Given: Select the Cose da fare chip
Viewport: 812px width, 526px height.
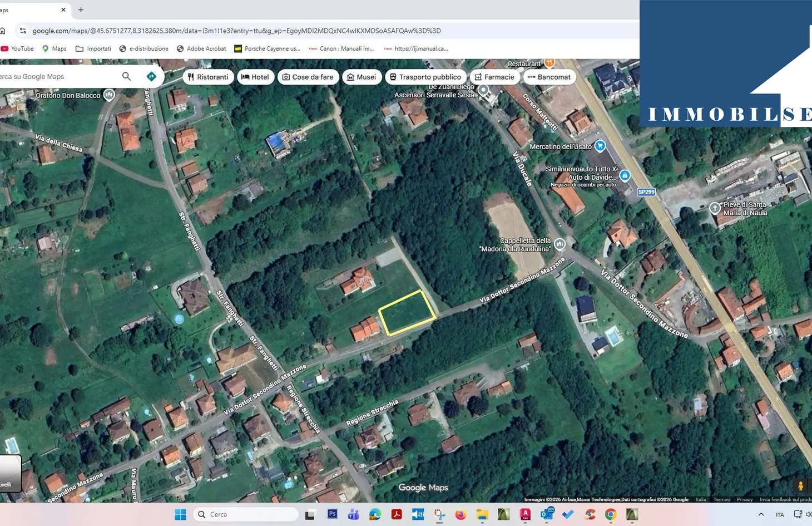Looking at the screenshot, I should point(308,77).
